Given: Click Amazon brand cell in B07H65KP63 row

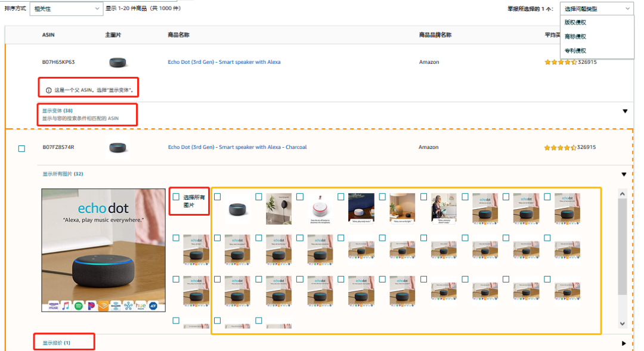Looking at the screenshot, I should [429, 62].
